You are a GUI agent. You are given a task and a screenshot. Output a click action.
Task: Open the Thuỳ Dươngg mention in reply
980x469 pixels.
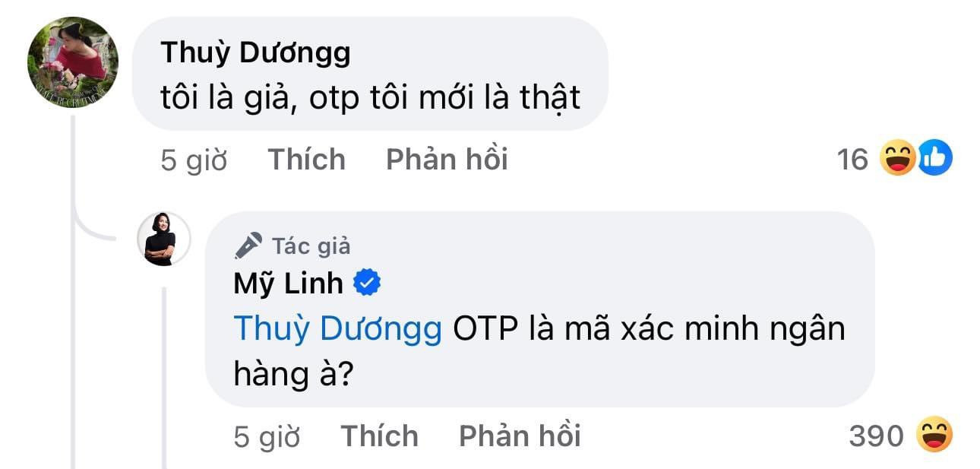pyautogui.click(x=338, y=329)
